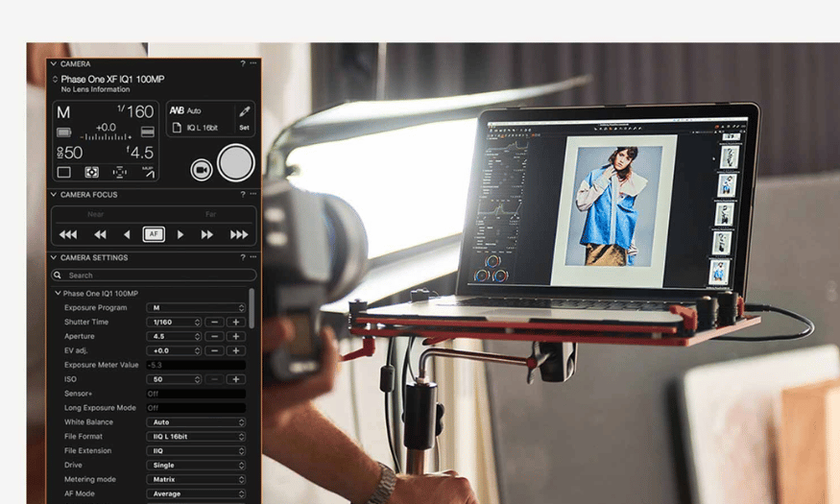Decrease Aperture with minus button

[214, 336]
